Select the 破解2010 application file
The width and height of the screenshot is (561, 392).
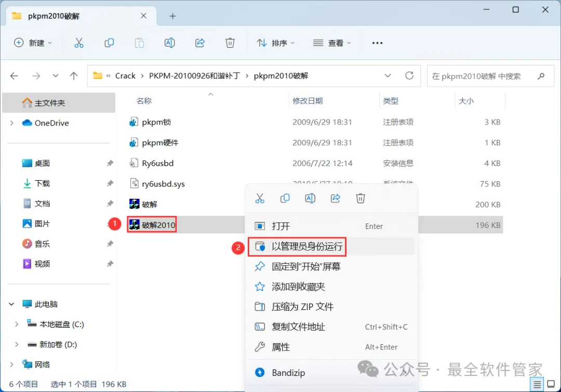[x=152, y=225]
